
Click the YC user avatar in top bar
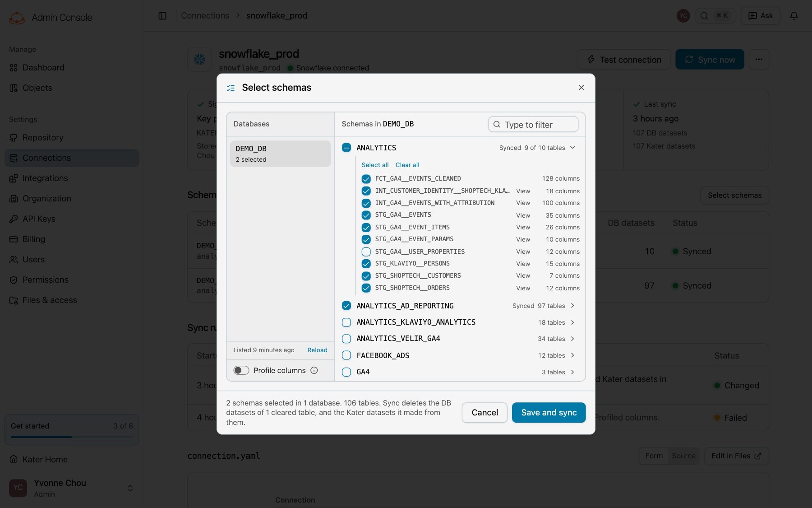click(x=683, y=16)
